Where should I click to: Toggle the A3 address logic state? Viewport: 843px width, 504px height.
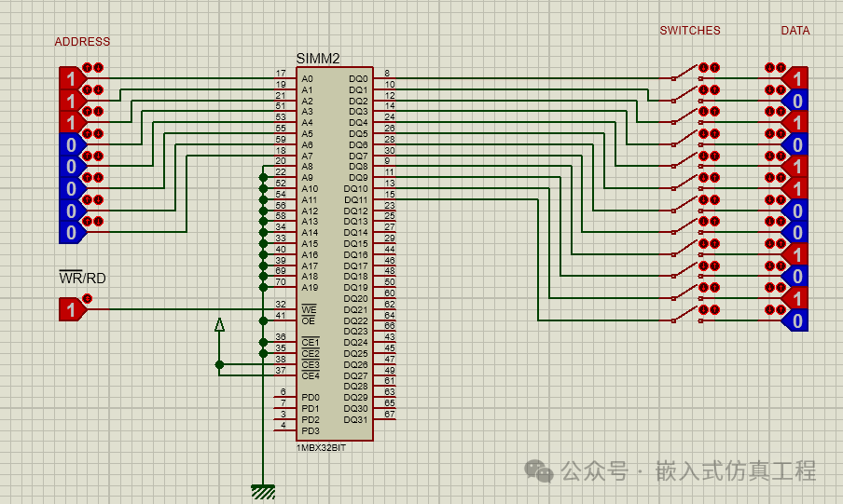(69, 144)
